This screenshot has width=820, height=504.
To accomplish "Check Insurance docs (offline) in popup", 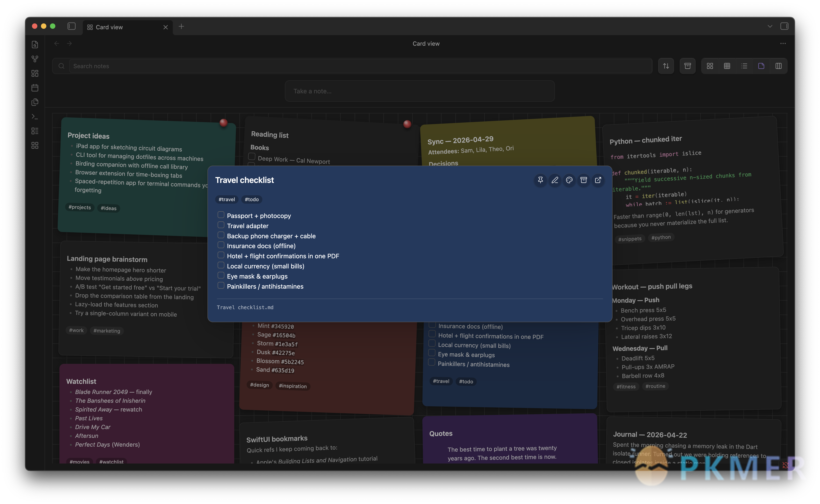I will (221, 245).
